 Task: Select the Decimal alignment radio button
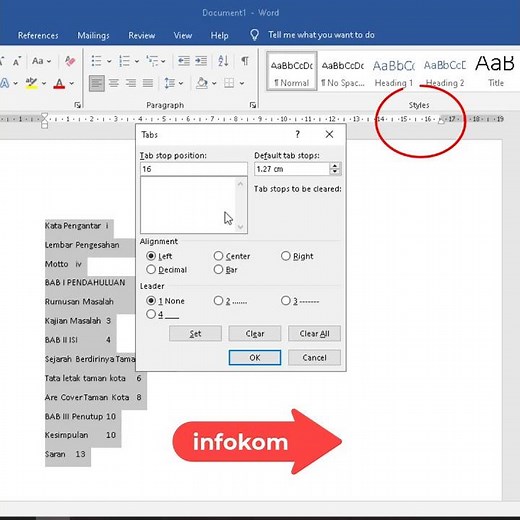[151, 269]
